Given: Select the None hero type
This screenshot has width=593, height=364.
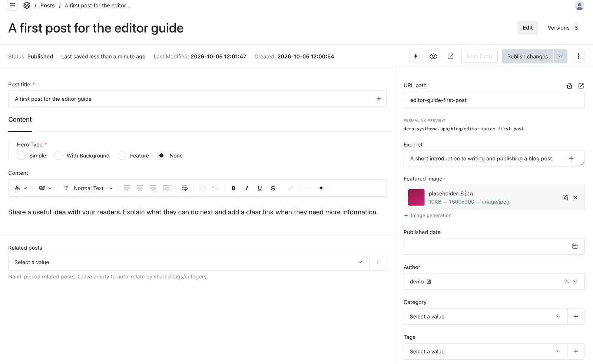Looking at the screenshot, I should (162, 156).
